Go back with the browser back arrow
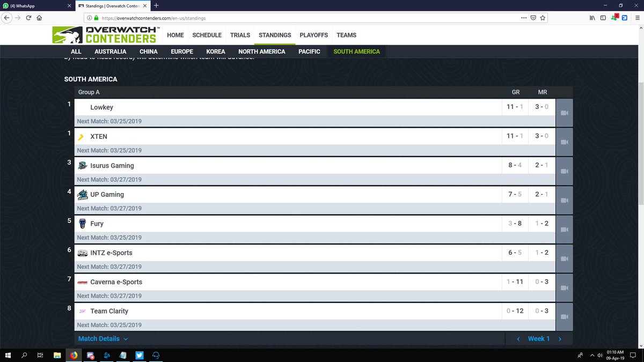The width and height of the screenshot is (644, 362). (6, 17)
